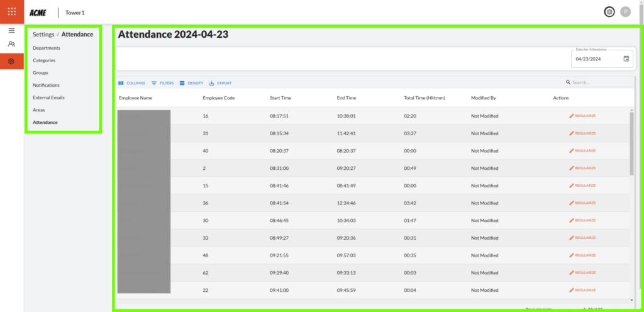Screen dimensions: 644x312
Task: Open the Filters panel
Action: coord(162,83)
